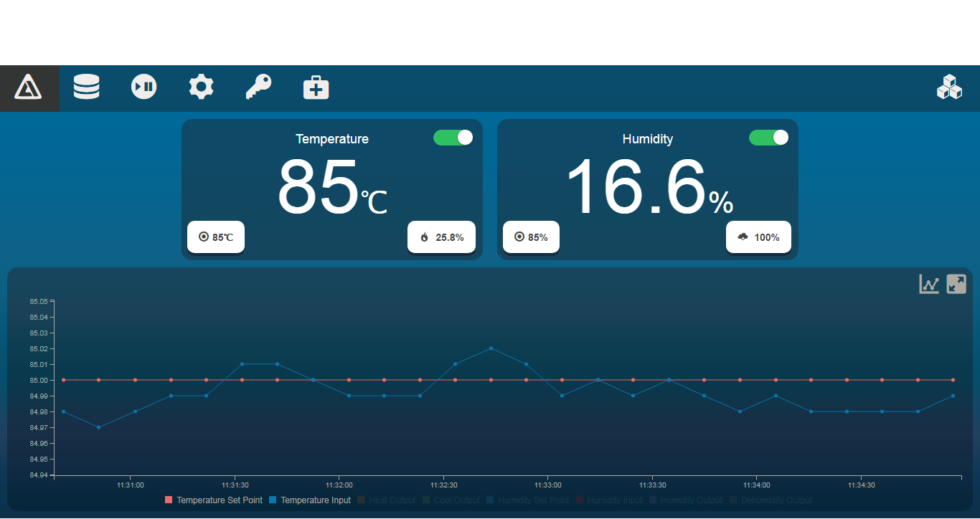The image size is (980, 519).
Task: Hide Temperature Input series via legend
Action: pos(310,500)
